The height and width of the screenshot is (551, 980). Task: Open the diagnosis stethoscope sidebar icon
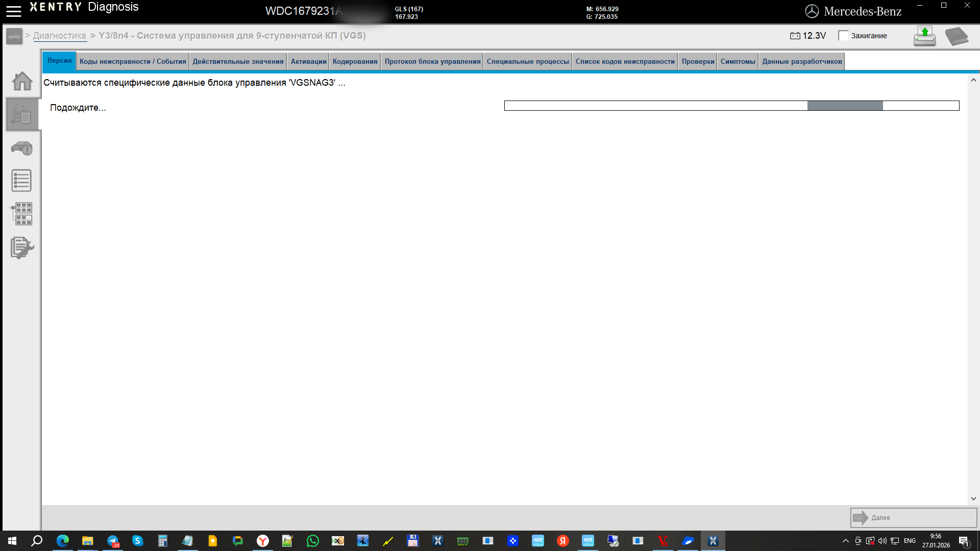(x=21, y=114)
